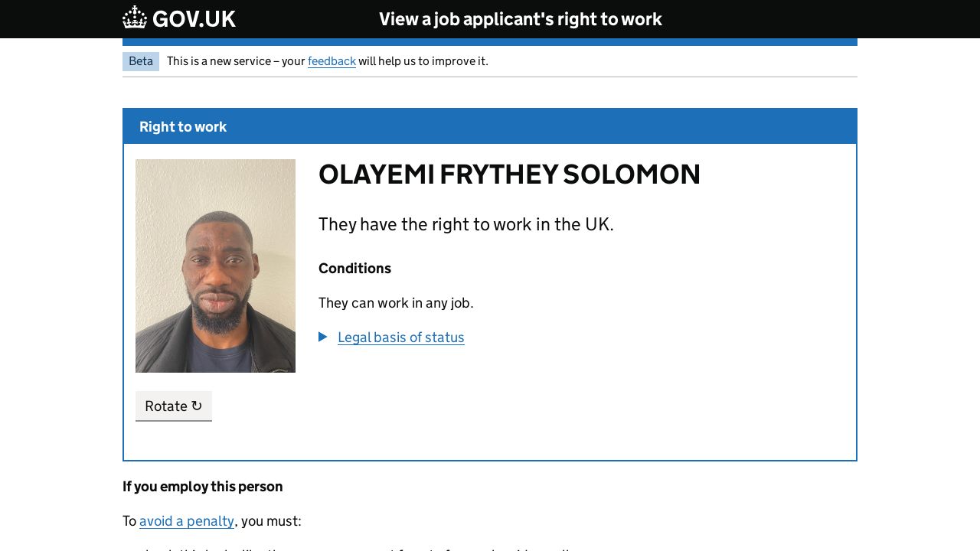The height and width of the screenshot is (551, 980).
Task: Click the "They have the right to work" statement
Action: pos(465,224)
